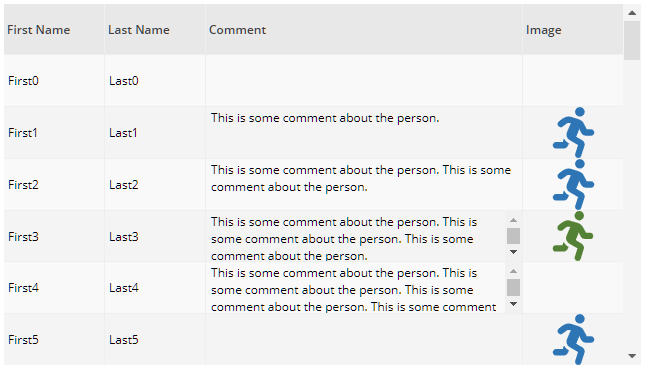Click the up arrow in First3 comment scrollbar
This screenshot has height=370, width=646.
513,220
